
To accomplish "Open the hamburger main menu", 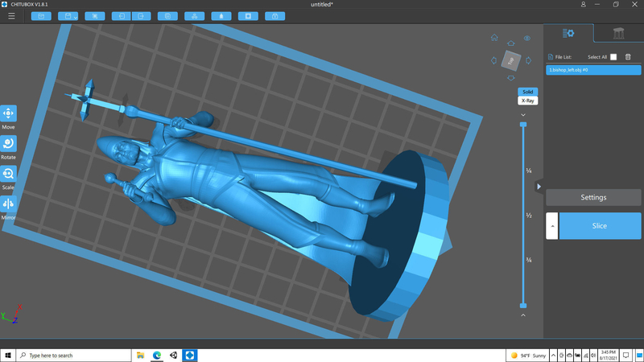I will [x=11, y=16].
